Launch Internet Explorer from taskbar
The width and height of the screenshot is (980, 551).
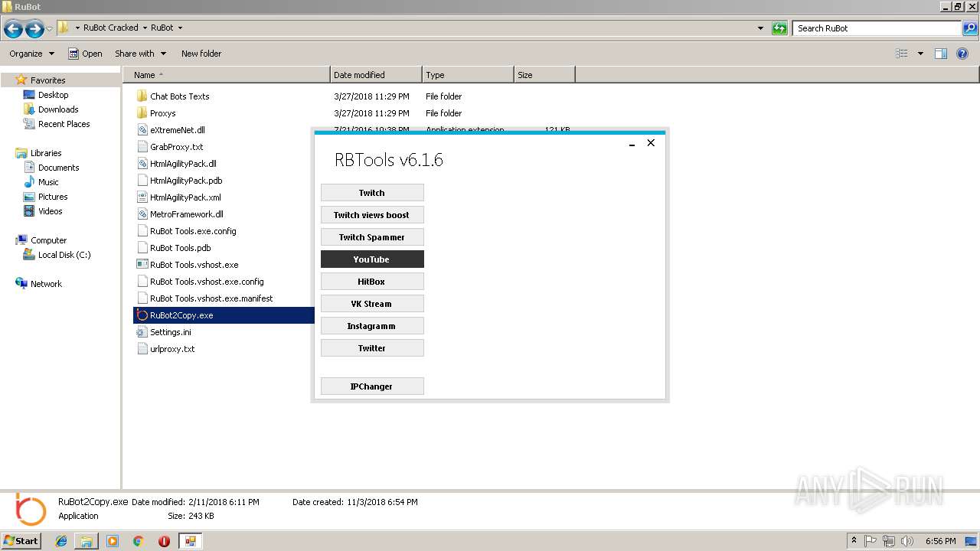pyautogui.click(x=61, y=541)
